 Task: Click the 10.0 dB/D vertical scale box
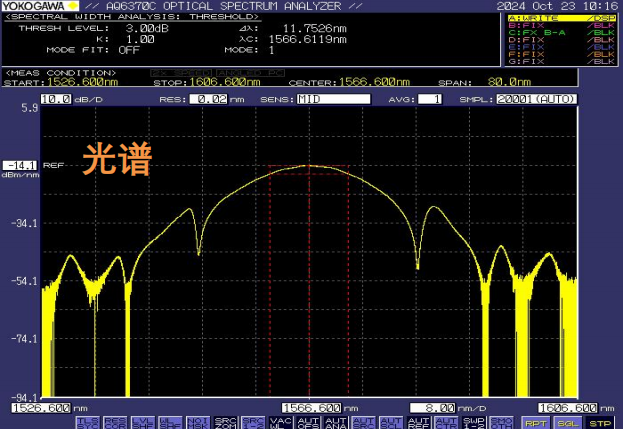(x=55, y=100)
